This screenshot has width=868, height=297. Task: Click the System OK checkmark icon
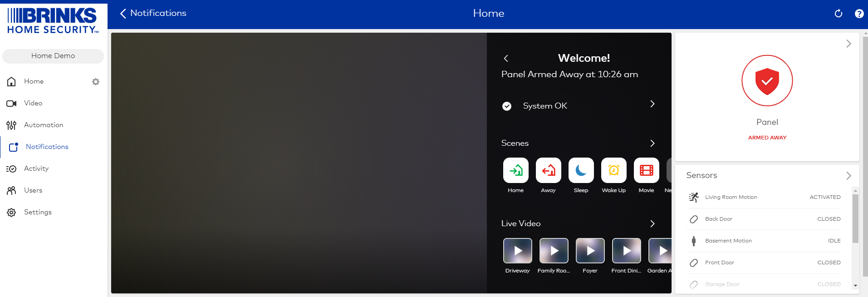507,106
